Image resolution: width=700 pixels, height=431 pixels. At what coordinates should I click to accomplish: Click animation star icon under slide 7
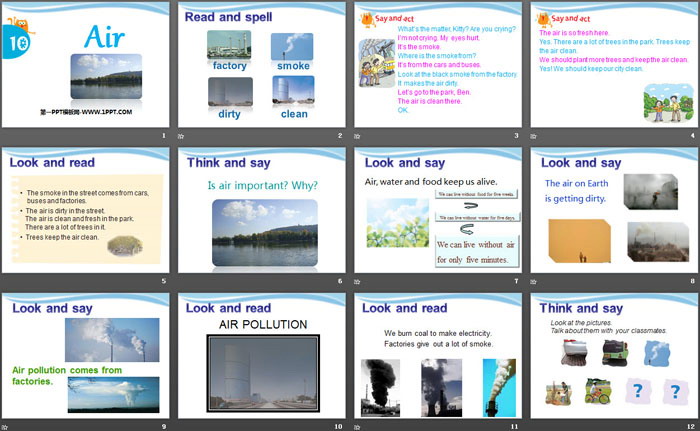357,282
